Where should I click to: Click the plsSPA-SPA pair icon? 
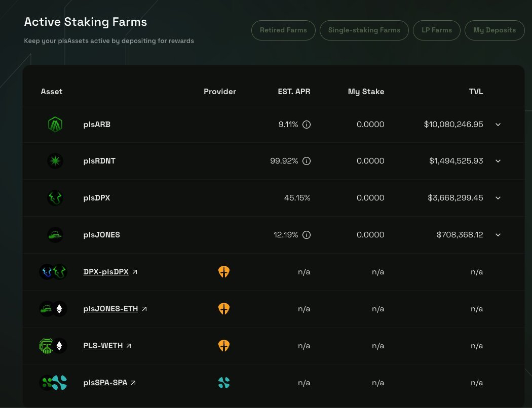click(x=53, y=383)
